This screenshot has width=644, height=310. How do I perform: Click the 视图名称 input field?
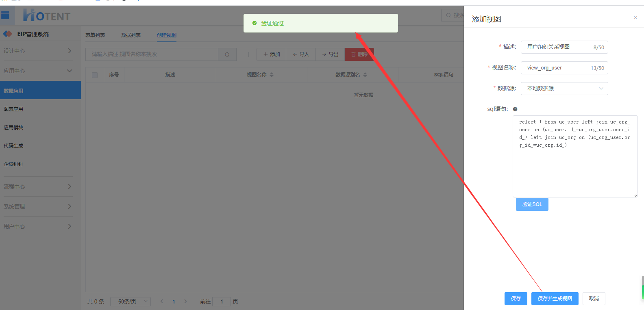[564, 68]
